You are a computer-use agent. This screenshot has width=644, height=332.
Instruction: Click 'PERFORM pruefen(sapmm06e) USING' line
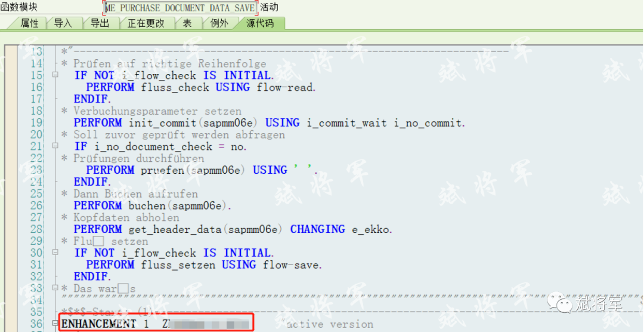[x=202, y=170]
